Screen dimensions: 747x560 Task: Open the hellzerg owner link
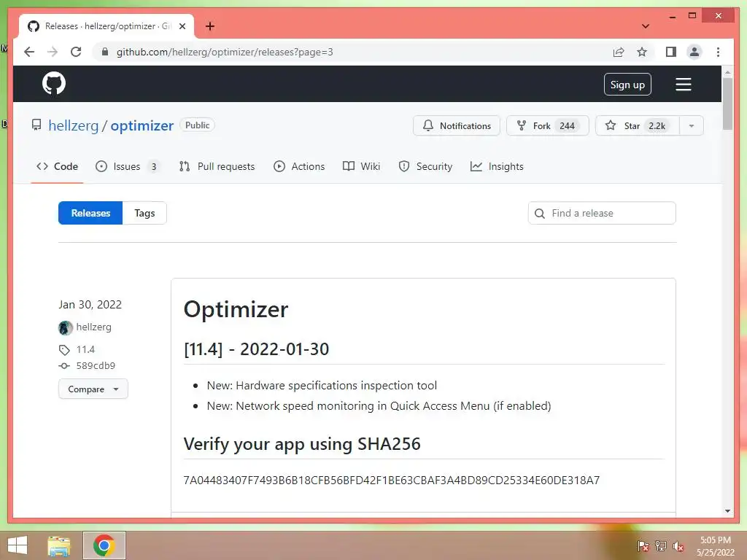click(74, 125)
